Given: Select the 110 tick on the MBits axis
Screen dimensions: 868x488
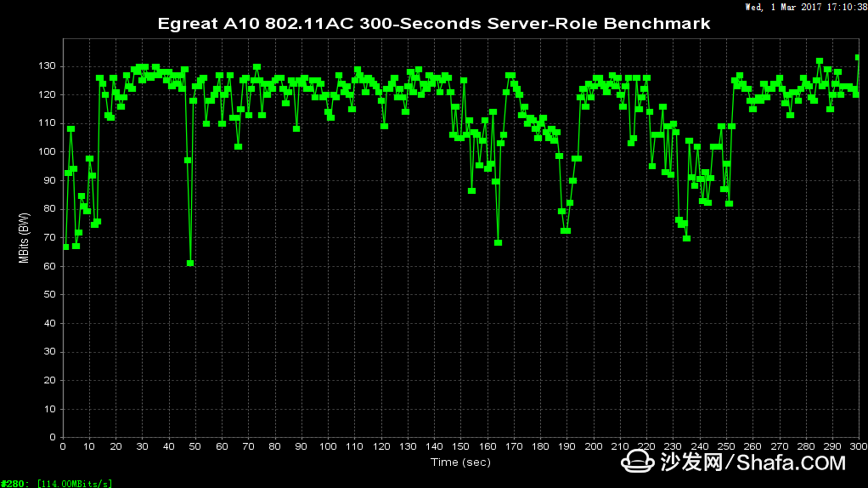Looking at the screenshot, I should tap(47, 123).
